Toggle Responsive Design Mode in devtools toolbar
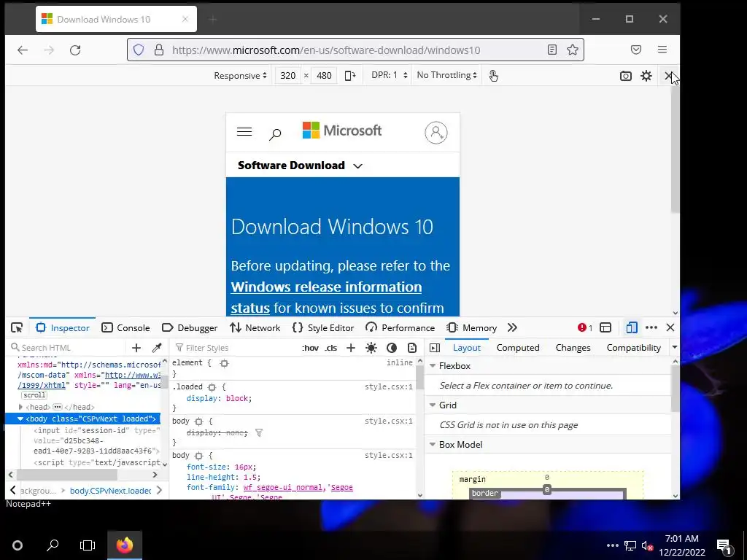747x560 pixels. click(x=632, y=327)
